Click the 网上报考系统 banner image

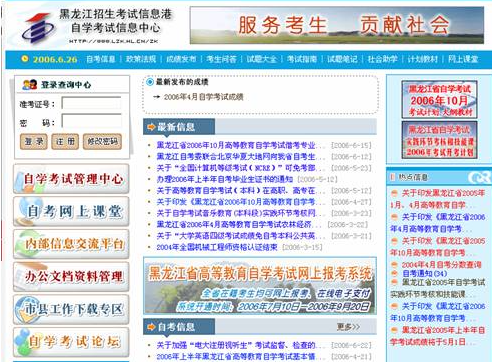click(x=260, y=286)
